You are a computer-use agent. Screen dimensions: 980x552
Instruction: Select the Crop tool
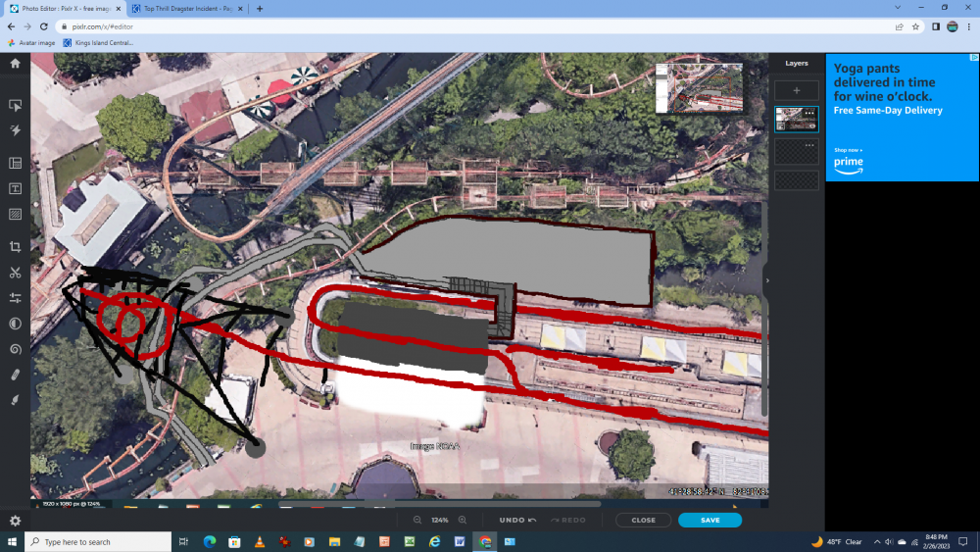tap(15, 247)
